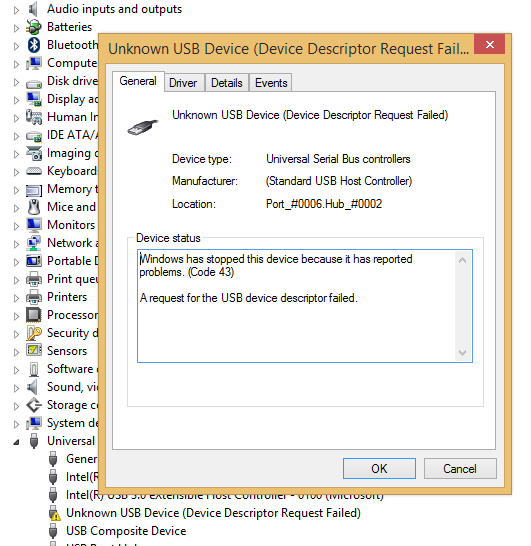Click the (Standard USB Host Controller) manufacturer value
531x546 pixels.
click(x=339, y=181)
